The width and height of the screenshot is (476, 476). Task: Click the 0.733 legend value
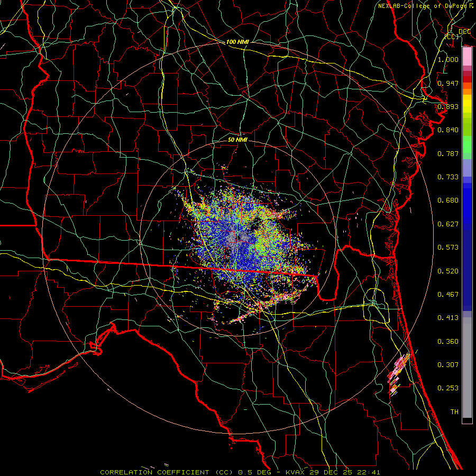point(448,177)
